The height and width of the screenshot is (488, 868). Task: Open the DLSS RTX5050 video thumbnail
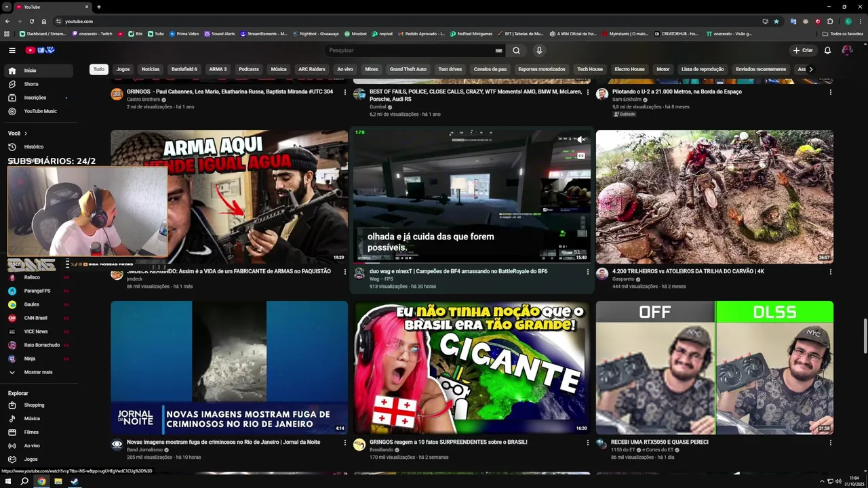click(715, 367)
